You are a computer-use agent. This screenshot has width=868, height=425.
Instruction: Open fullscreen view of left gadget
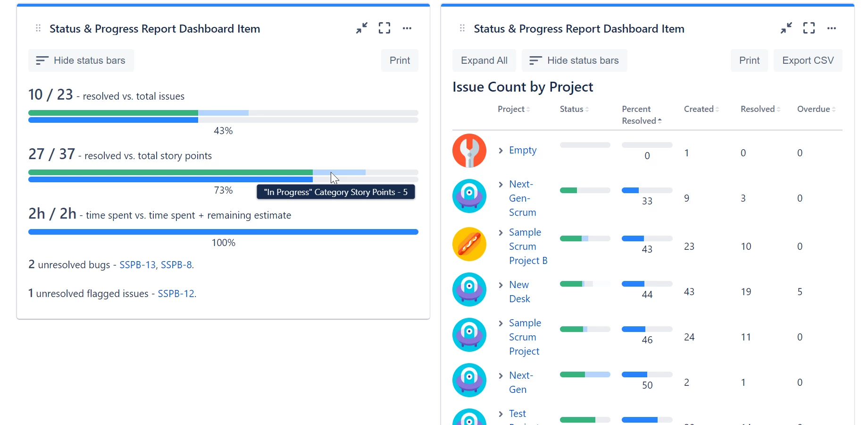[x=384, y=28]
